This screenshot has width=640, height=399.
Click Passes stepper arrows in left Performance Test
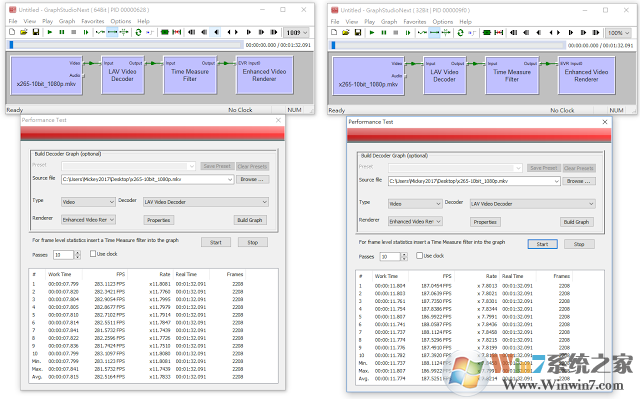(x=78, y=255)
